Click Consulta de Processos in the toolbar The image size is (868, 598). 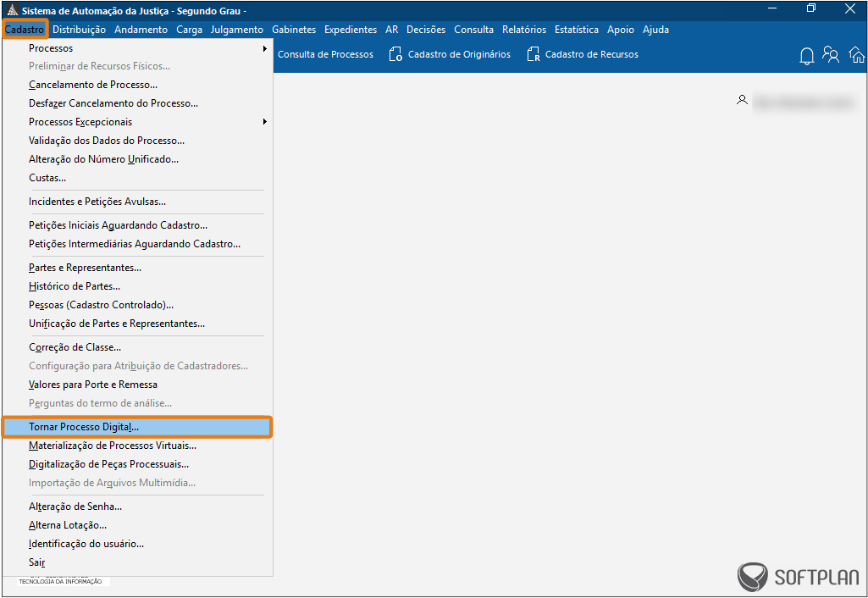coord(325,54)
